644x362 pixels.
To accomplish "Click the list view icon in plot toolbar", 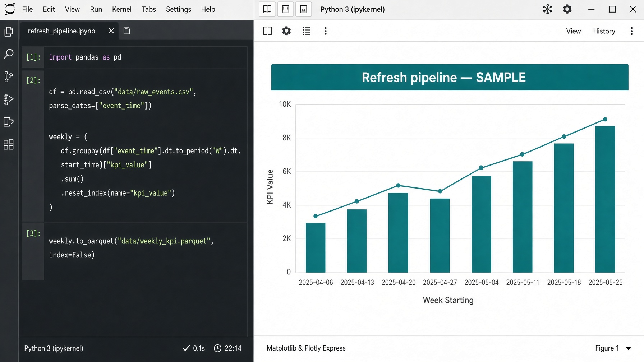I will point(306,31).
